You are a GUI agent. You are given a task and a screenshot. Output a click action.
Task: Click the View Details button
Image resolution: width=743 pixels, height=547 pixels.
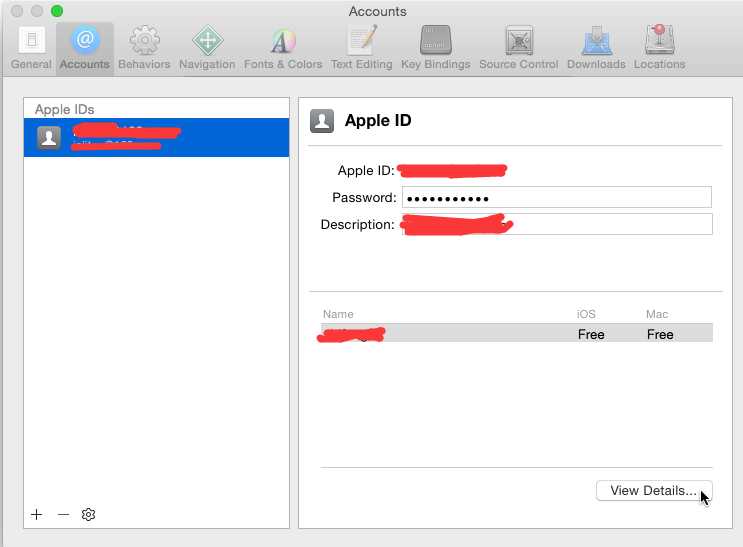point(654,491)
